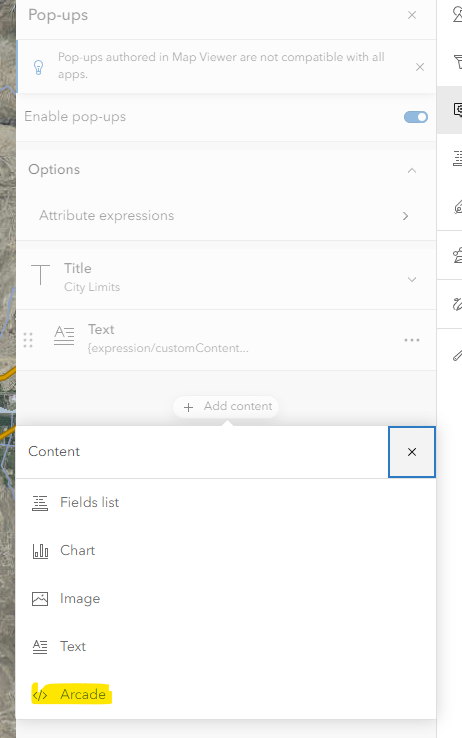The image size is (462, 738).
Task: Select the Arcade content option
Action: 226,695
